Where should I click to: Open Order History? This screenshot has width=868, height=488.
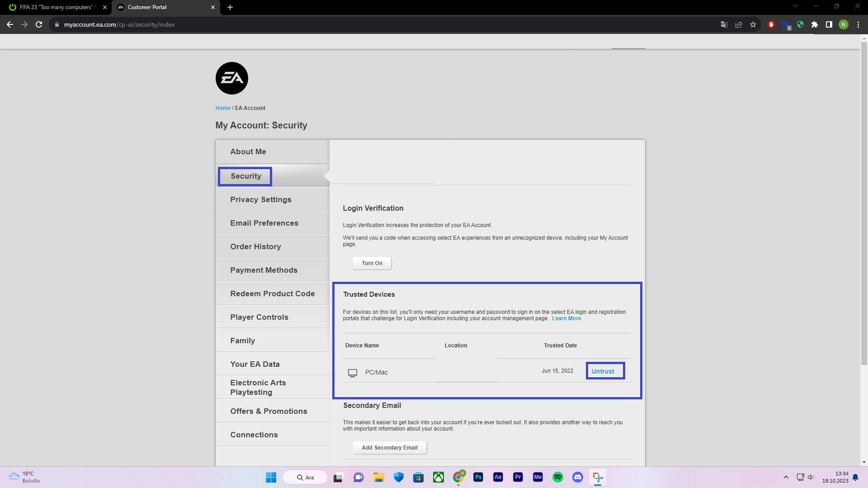(x=273, y=246)
